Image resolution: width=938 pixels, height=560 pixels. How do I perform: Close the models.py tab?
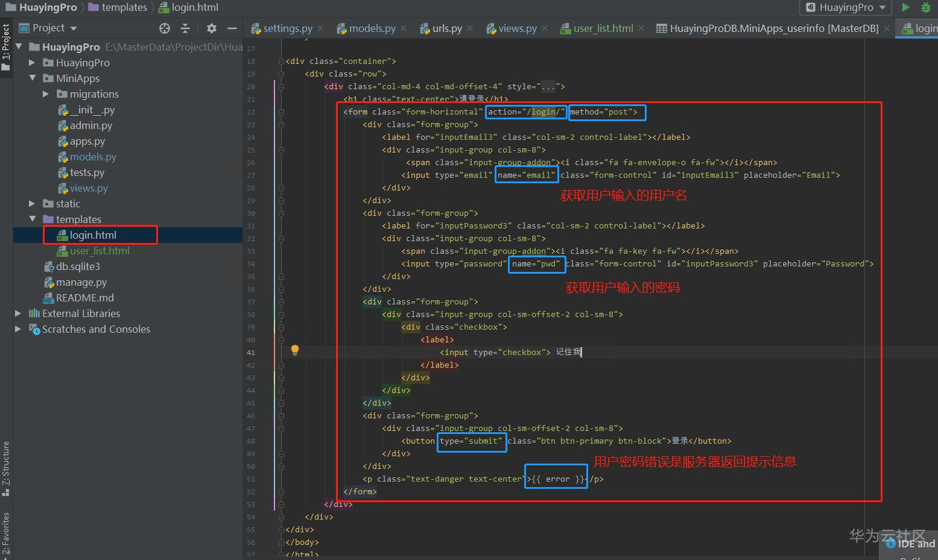tap(404, 28)
